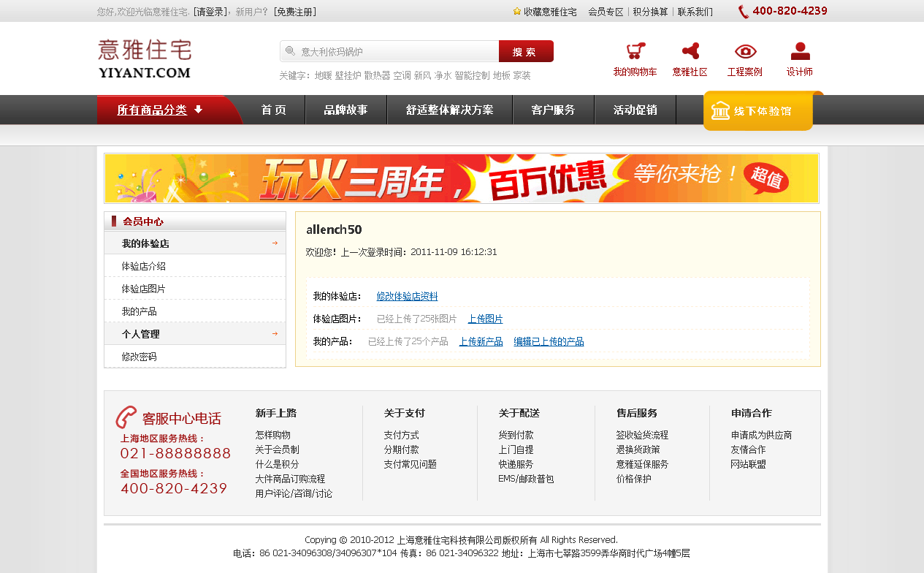This screenshot has width=924, height=573.
Task: Go to 舒适整体解决方案 in navigation
Action: [449, 110]
